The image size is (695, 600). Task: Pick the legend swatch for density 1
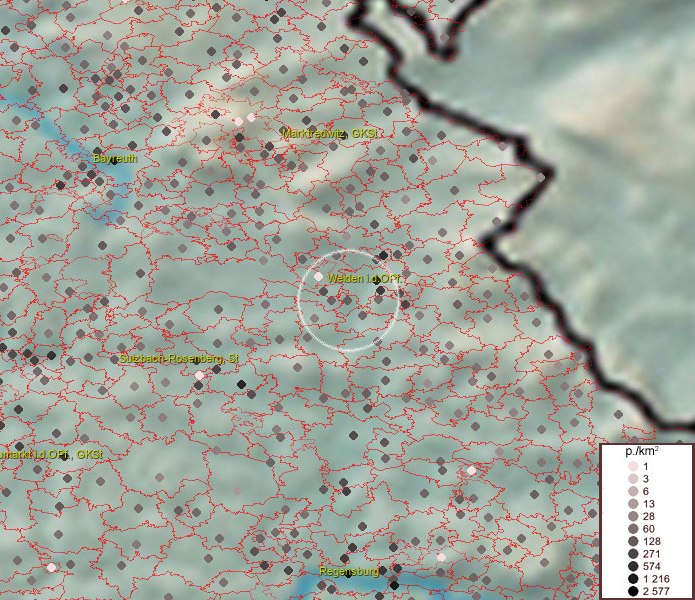coord(632,467)
